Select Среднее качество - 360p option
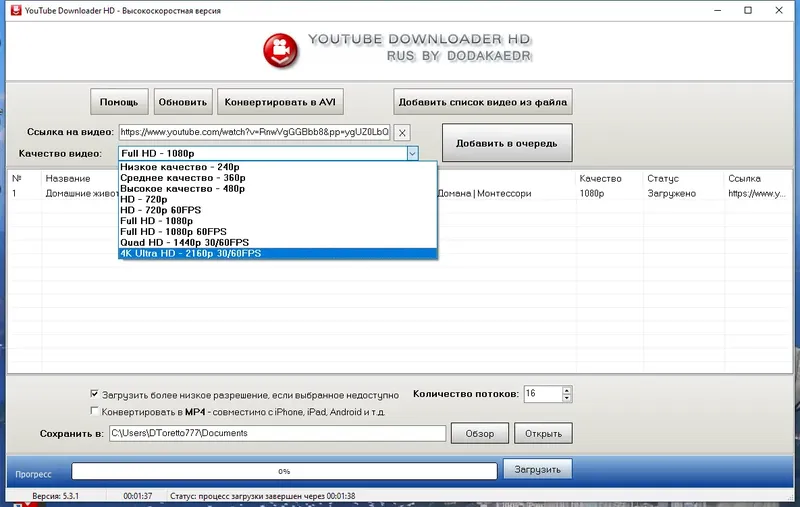This screenshot has width=800, height=507. tap(278, 178)
